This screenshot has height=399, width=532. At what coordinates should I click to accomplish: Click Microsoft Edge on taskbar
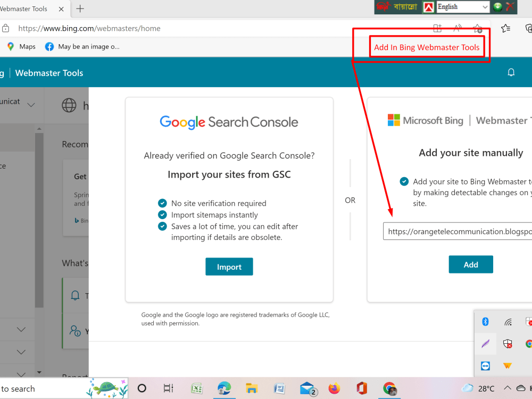point(225,388)
